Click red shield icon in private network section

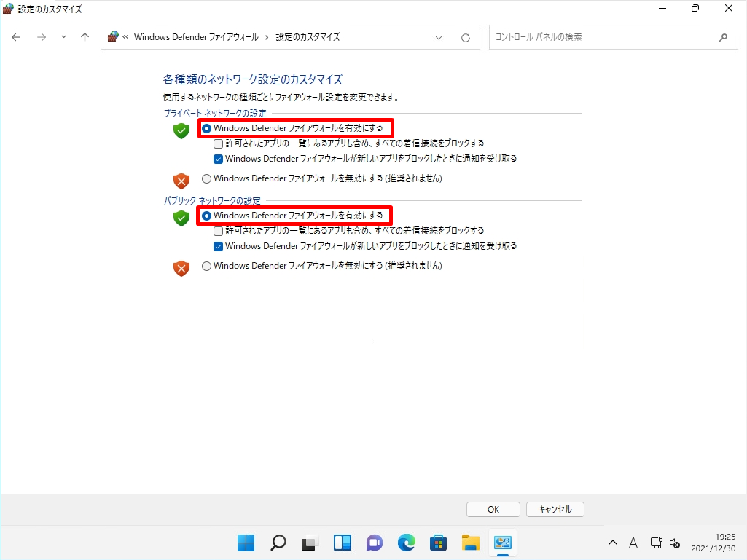[x=181, y=181]
